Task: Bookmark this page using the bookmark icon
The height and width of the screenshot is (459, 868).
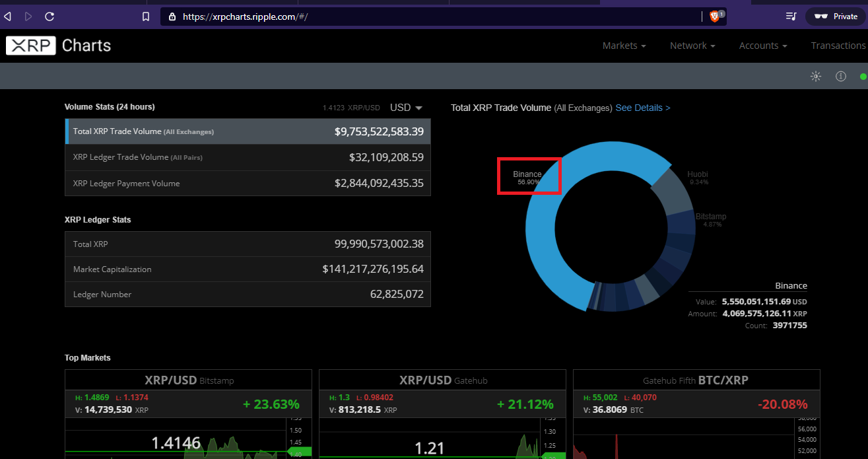Action: (x=146, y=17)
